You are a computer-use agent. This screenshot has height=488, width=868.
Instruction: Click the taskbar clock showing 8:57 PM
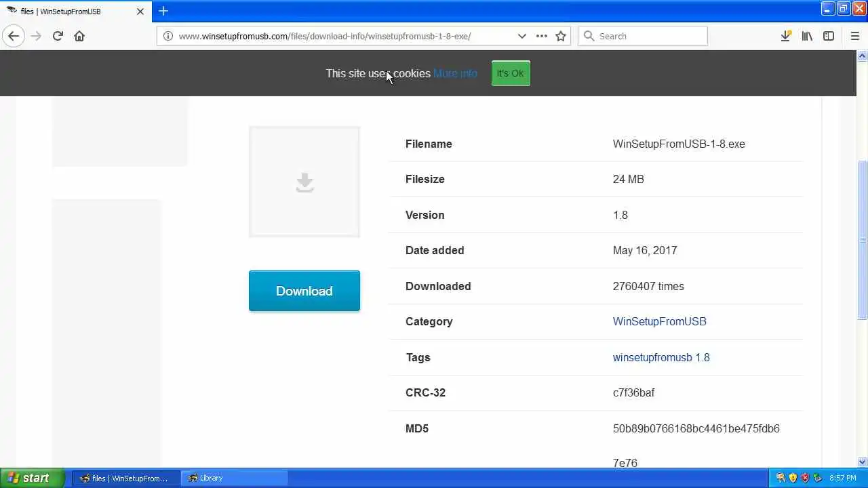click(x=842, y=478)
